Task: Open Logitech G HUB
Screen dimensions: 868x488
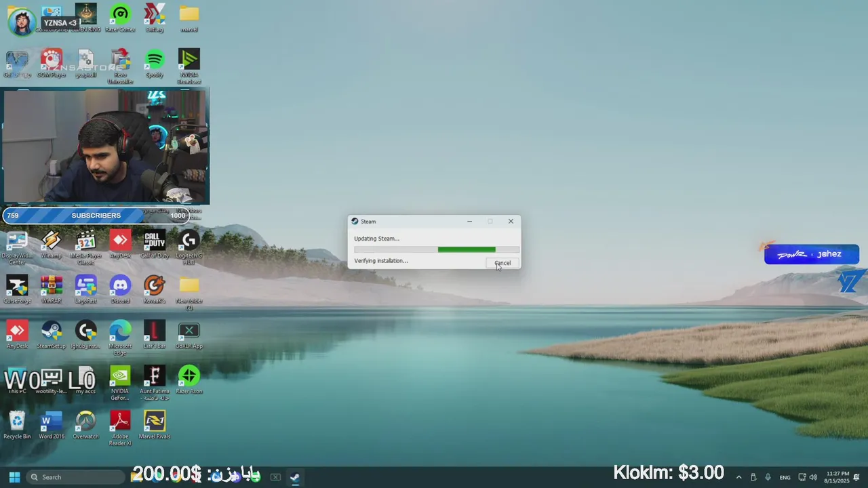Action: click(189, 247)
